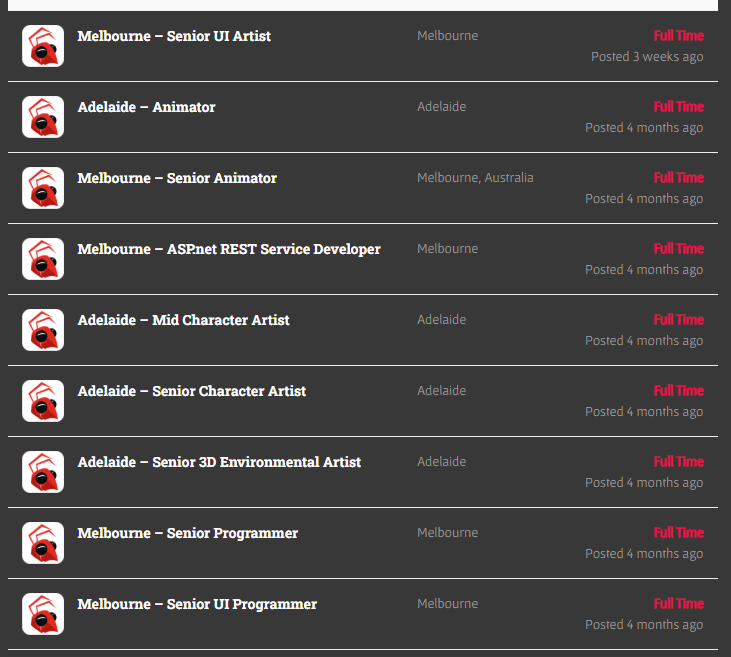Open the Melbourne – Senior Programmer listing

click(x=188, y=533)
